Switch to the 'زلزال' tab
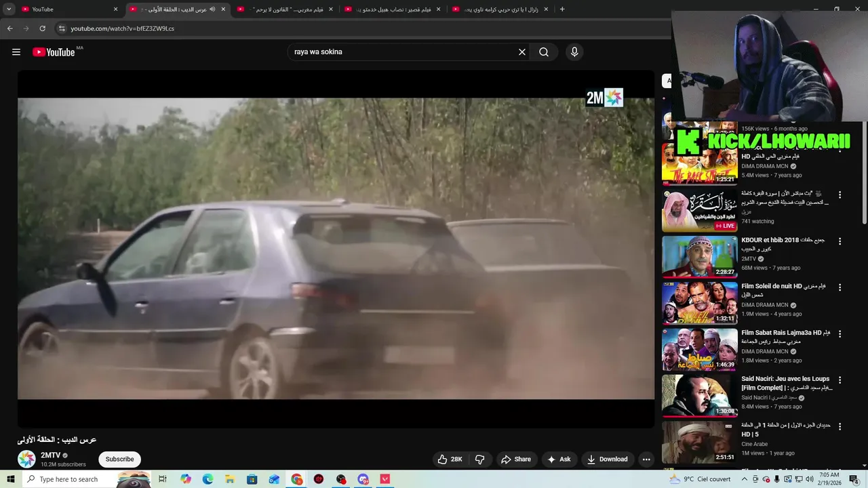This screenshot has height=488, width=868. coord(500,9)
